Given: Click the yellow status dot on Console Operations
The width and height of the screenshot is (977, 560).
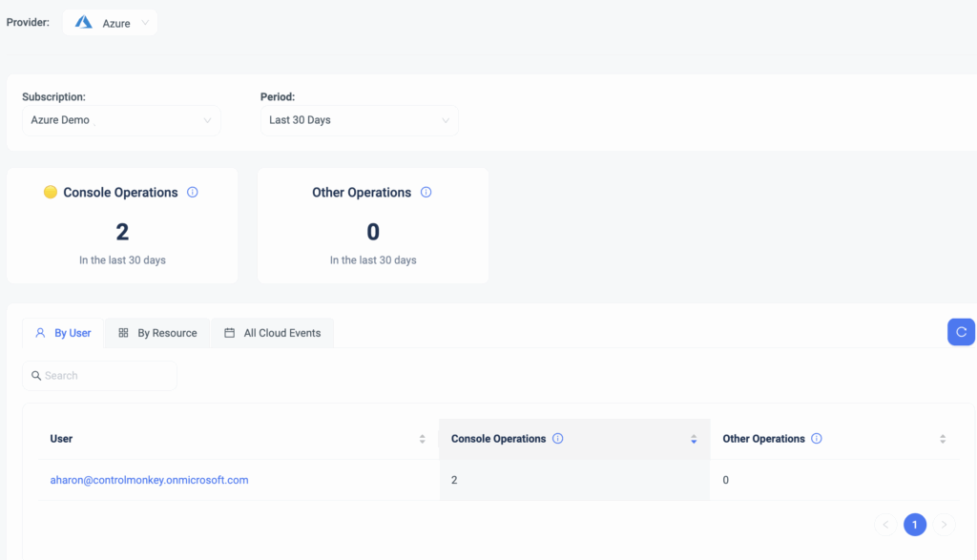Looking at the screenshot, I should (x=51, y=193).
